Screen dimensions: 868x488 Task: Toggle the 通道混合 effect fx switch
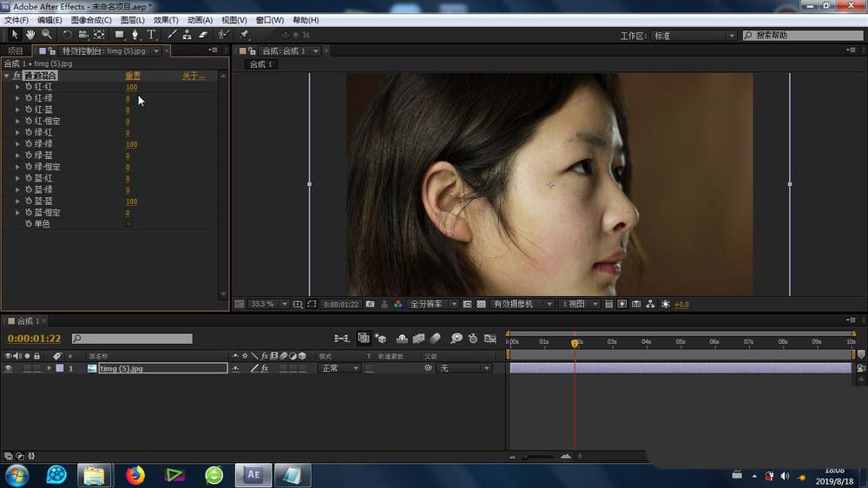(x=16, y=76)
